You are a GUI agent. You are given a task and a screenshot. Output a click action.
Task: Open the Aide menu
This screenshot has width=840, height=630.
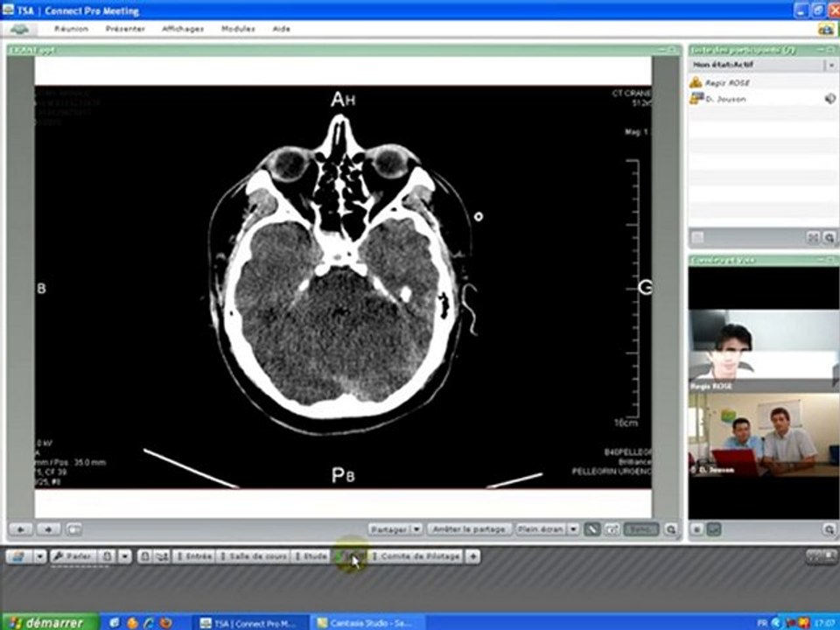click(x=281, y=28)
